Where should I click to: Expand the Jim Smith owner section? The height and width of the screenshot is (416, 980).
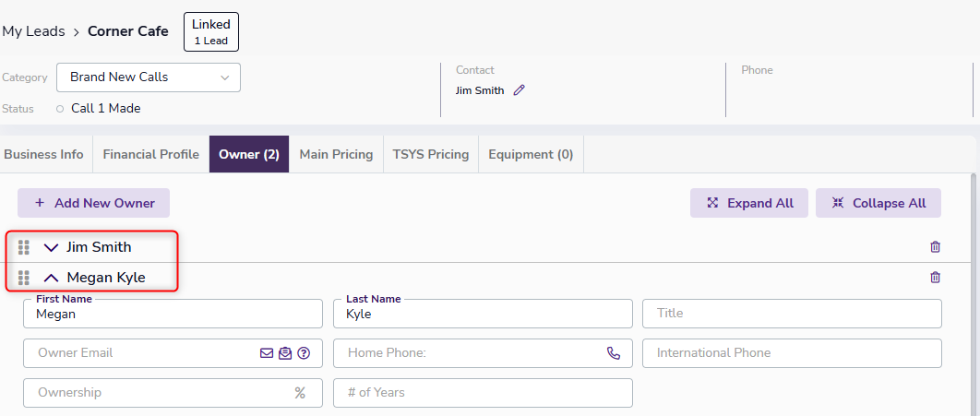click(51, 247)
